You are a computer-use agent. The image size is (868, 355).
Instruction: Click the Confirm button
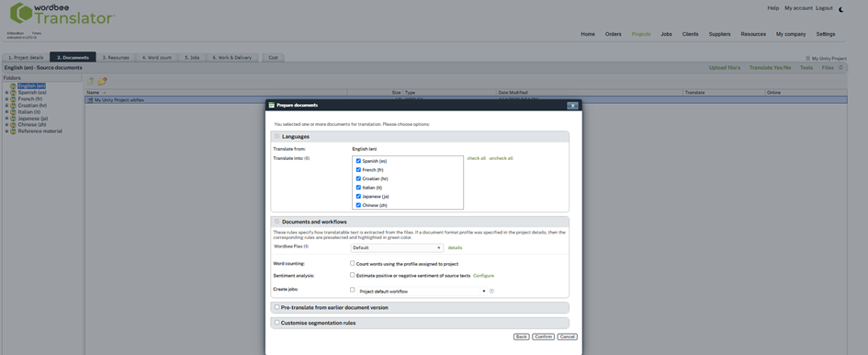[x=543, y=337]
